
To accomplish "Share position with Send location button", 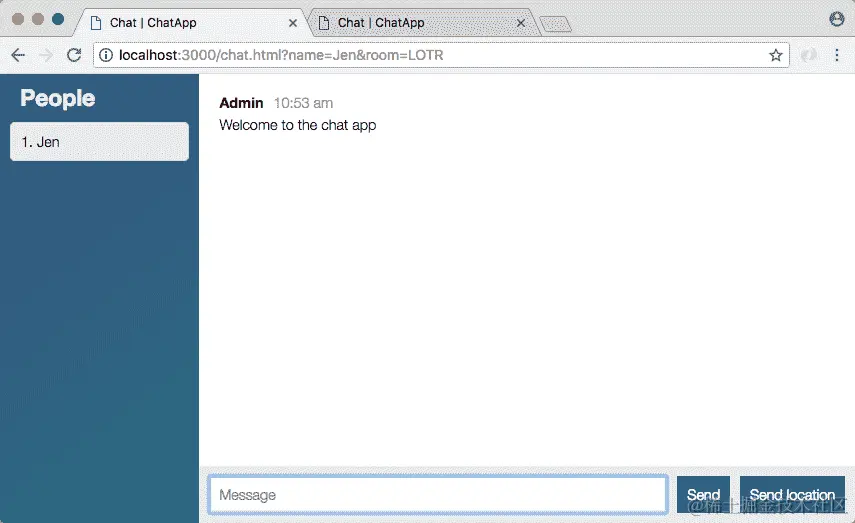I will click(792, 495).
